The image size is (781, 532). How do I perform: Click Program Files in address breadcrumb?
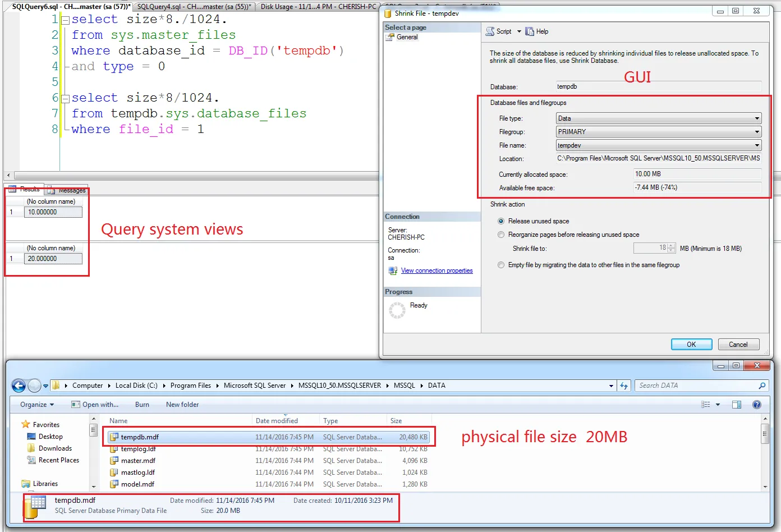coord(191,386)
